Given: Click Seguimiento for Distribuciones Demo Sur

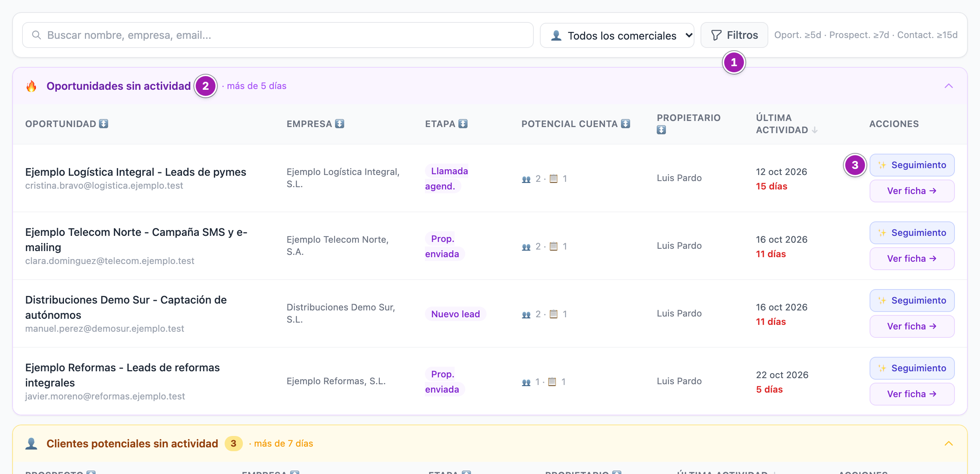Looking at the screenshot, I should [x=912, y=301].
